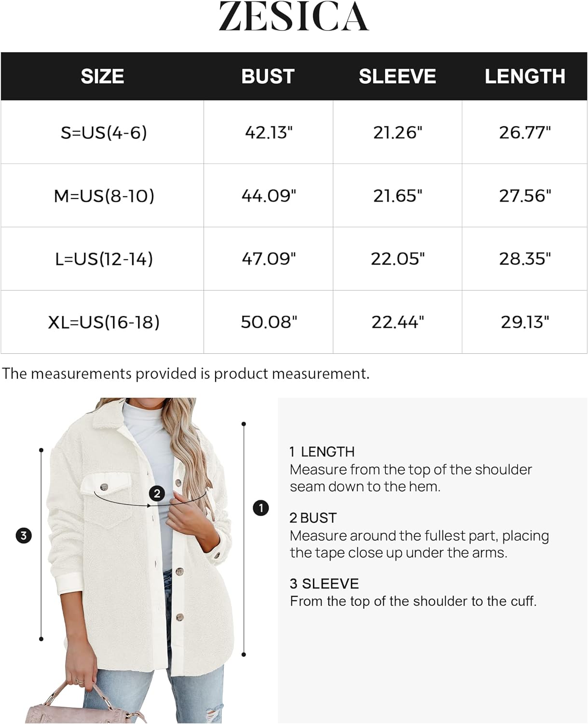Click the L=US(12-14) size row label
The width and height of the screenshot is (588, 724).
pyautogui.click(x=104, y=259)
